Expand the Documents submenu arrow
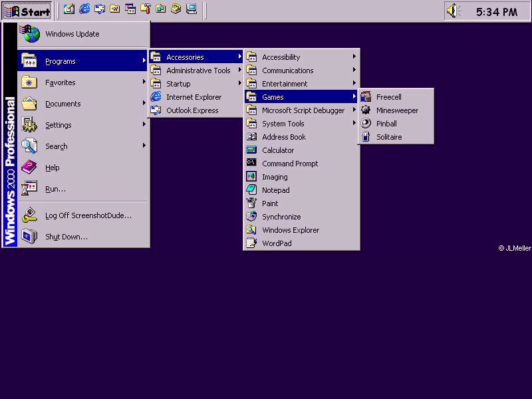The width and height of the screenshot is (532, 399). pyautogui.click(x=144, y=103)
